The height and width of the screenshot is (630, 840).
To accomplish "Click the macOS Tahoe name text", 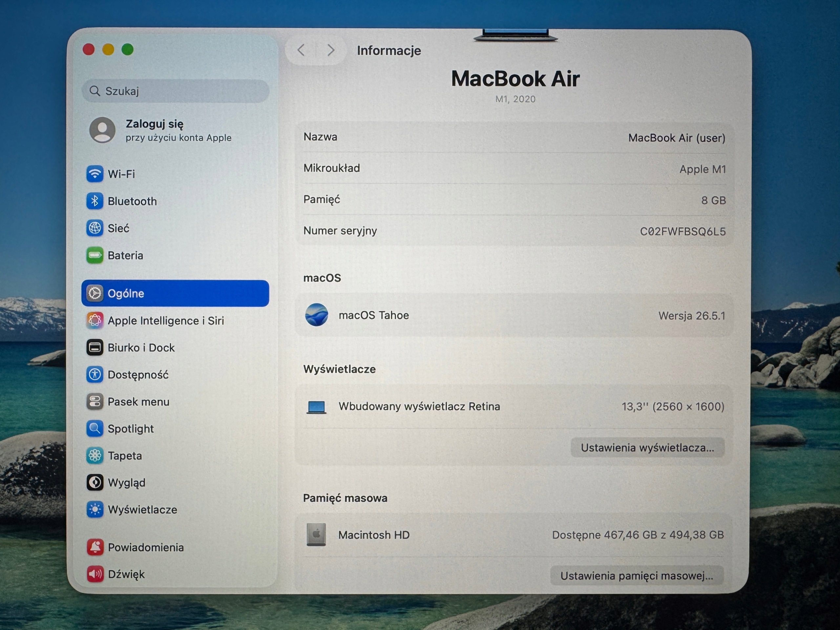I will pyautogui.click(x=374, y=315).
